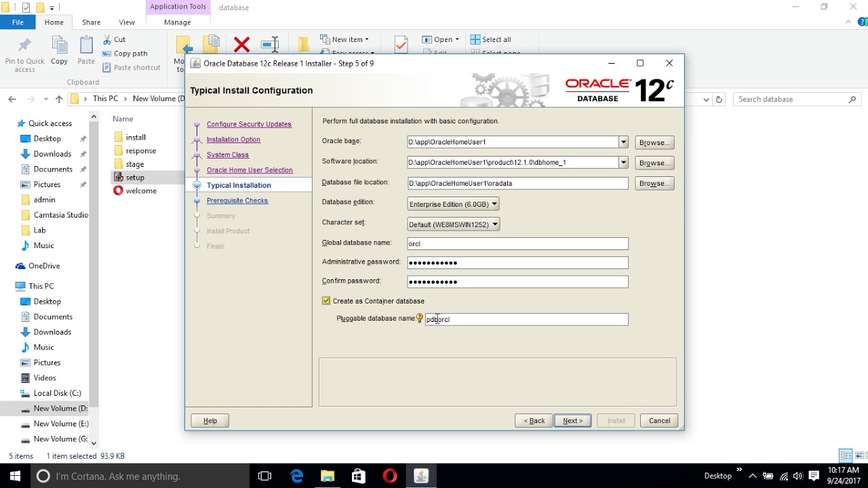
Task: Click Cancel in the installer
Action: tap(659, 421)
